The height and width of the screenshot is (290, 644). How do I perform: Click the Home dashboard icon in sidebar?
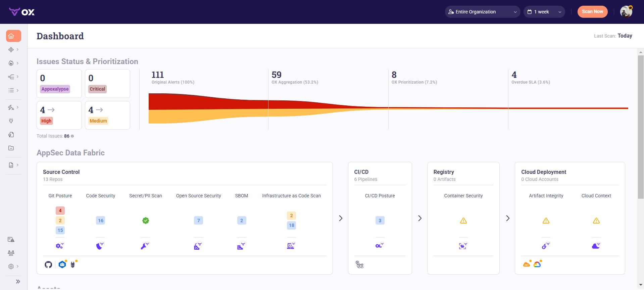coord(13,36)
